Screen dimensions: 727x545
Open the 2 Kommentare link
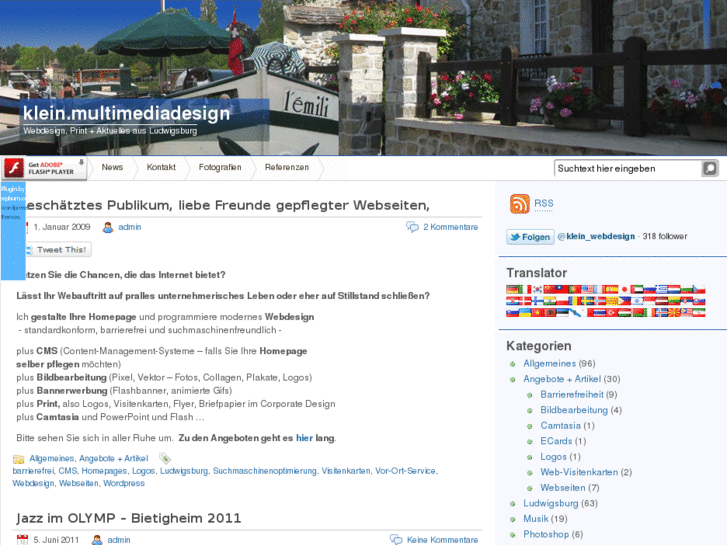tap(450, 227)
